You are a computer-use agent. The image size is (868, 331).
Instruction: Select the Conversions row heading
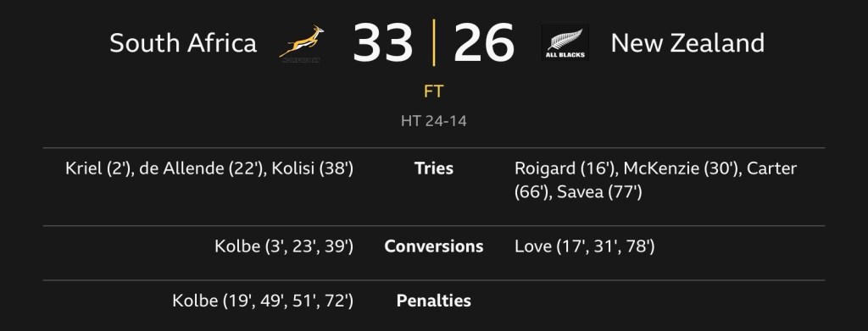point(434,246)
